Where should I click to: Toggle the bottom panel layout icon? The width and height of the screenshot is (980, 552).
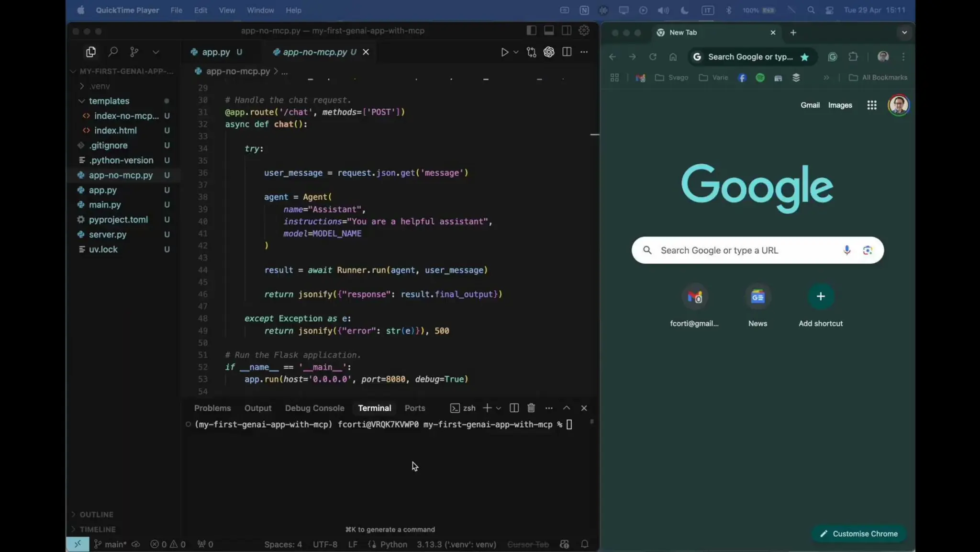(x=549, y=31)
